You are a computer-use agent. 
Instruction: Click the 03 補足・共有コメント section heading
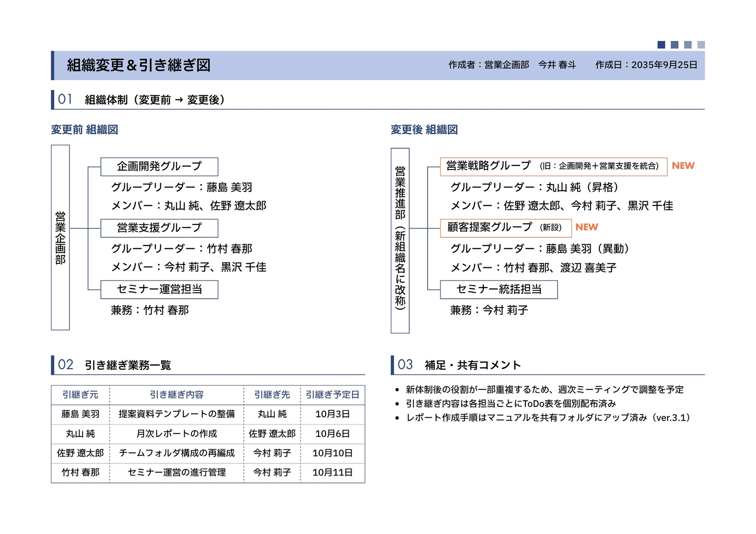click(x=459, y=364)
